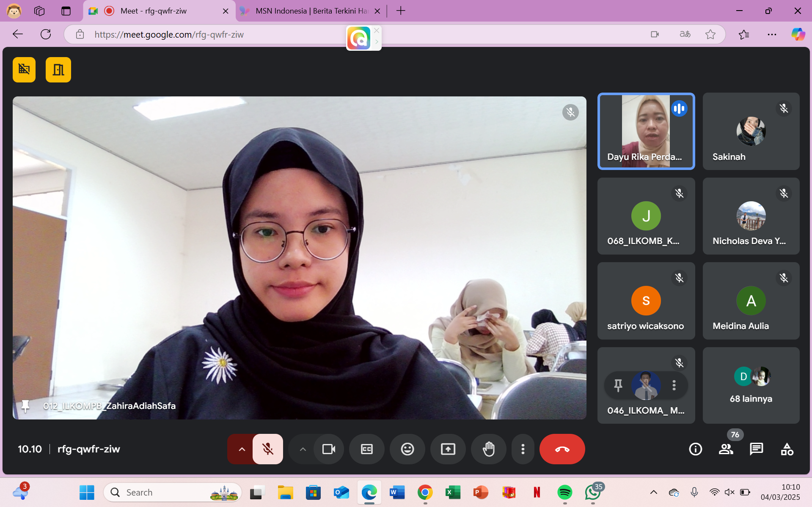
Task: Click the raise hand icon
Action: (489, 449)
